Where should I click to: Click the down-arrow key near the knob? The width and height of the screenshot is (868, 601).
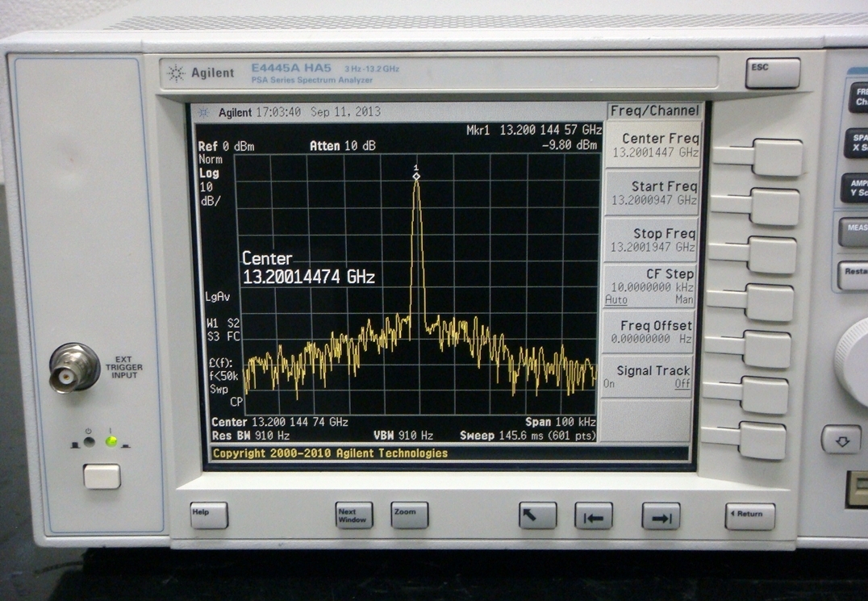[x=841, y=440]
